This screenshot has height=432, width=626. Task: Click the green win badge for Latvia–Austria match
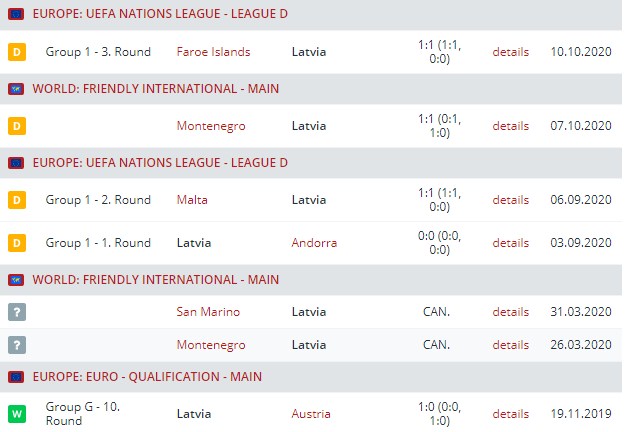tap(16, 413)
